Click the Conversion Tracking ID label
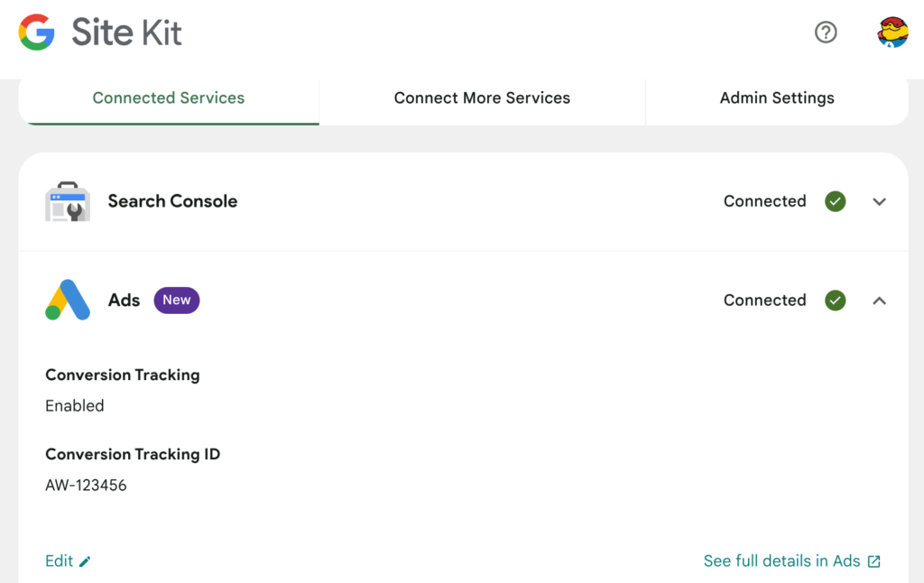 133,455
